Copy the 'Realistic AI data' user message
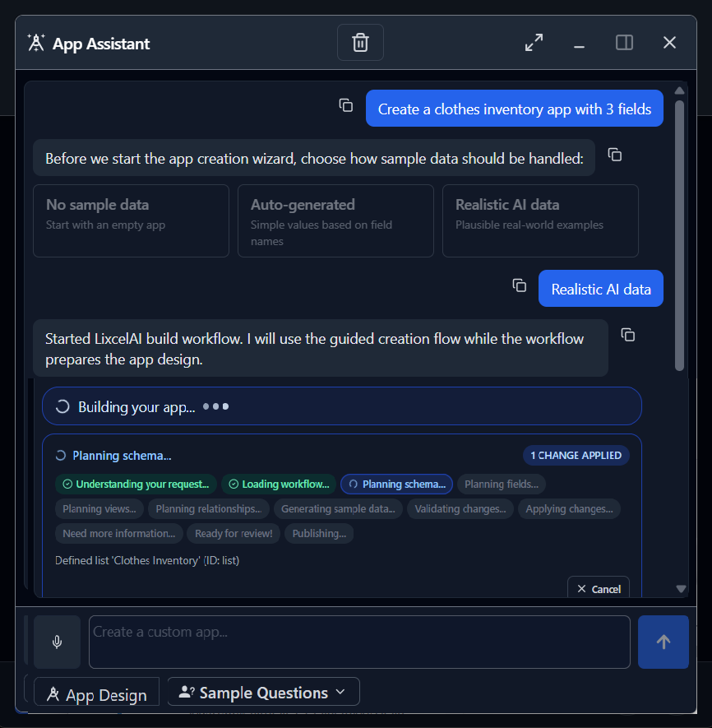The width and height of the screenshot is (712, 728). pos(519,285)
